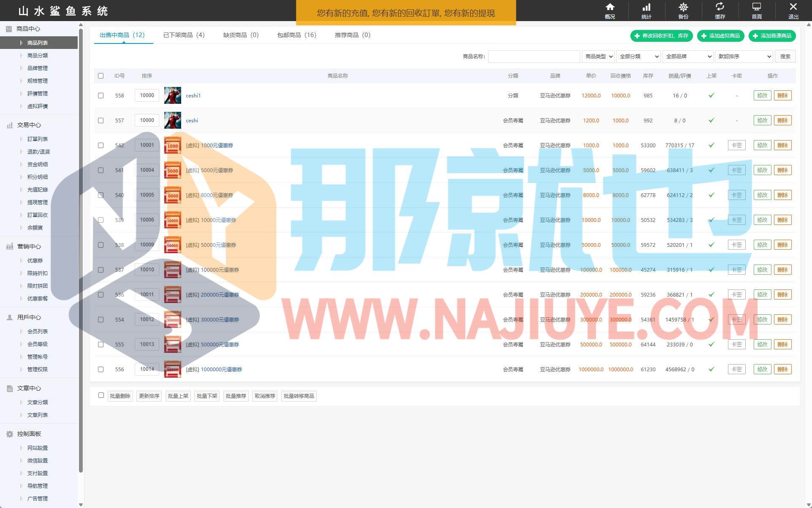Click the 缓存 refresh icon
Image resolution: width=812 pixels, height=508 pixels.
720,8
